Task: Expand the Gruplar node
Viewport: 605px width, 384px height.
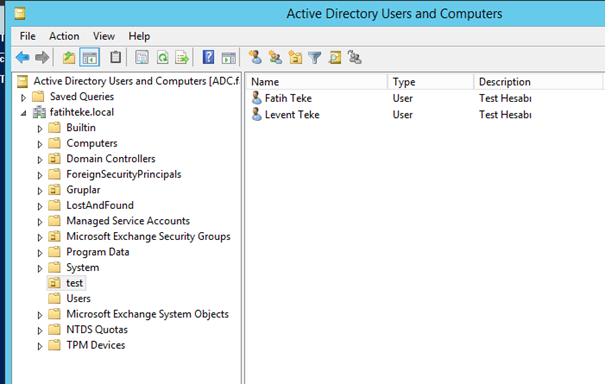Action: (x=40, y=191)
